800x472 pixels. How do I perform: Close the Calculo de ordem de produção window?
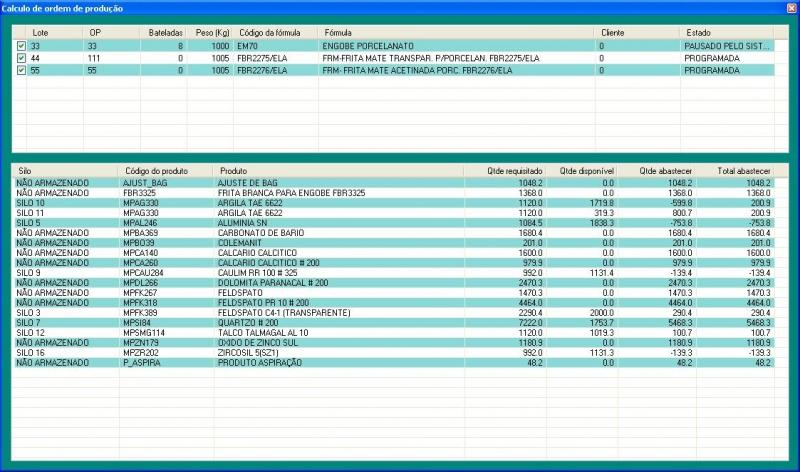[789, 7]
